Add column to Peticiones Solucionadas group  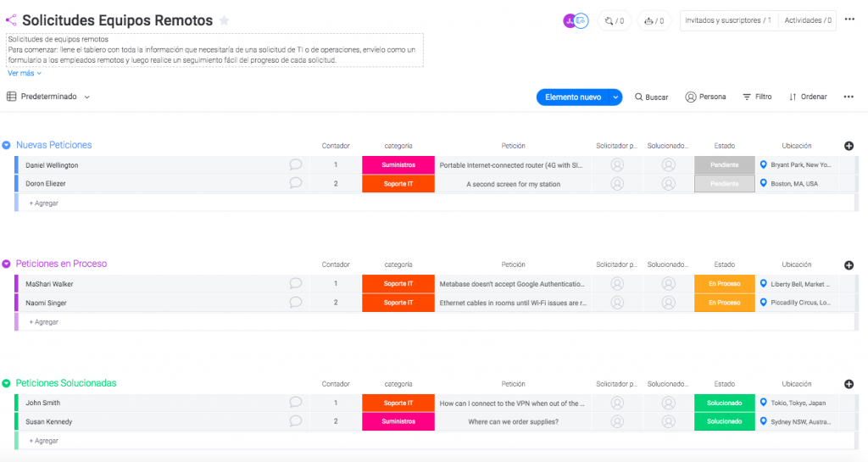[849, 384]
